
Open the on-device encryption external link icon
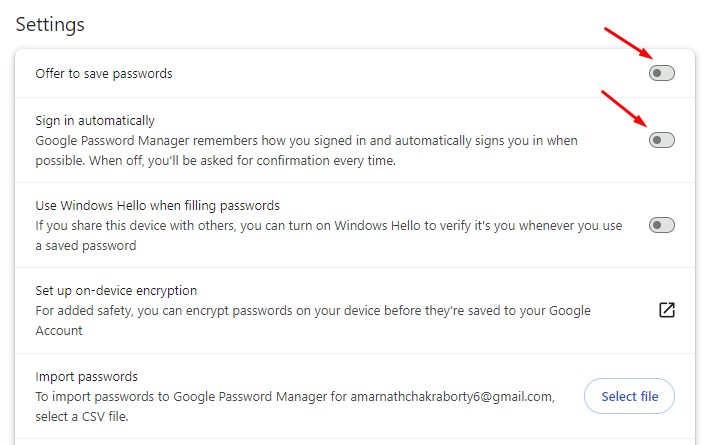(666, 310)
